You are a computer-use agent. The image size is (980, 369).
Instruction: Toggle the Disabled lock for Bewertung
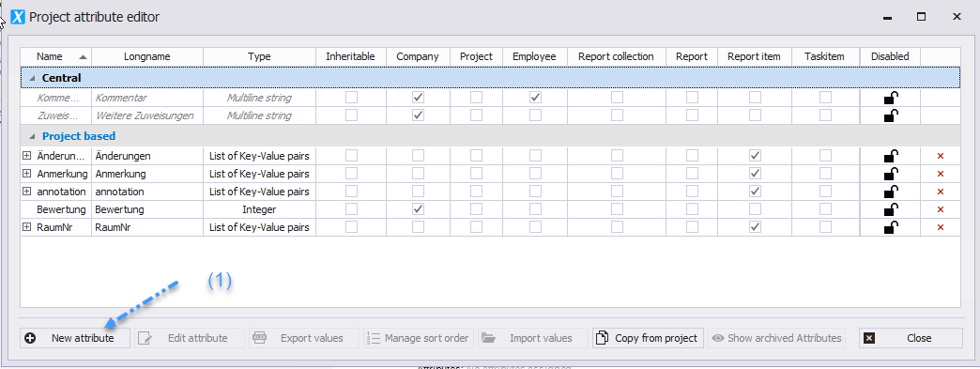pyautogui.click(x=891, y=209)
